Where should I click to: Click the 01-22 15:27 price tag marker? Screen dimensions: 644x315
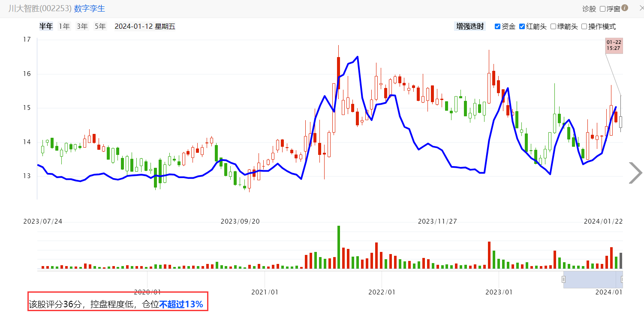tap(614, 45)
